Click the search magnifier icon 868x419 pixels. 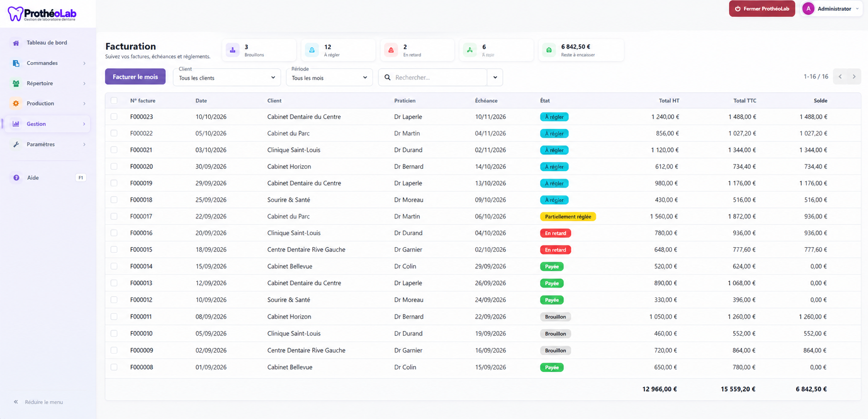(388, 77)
